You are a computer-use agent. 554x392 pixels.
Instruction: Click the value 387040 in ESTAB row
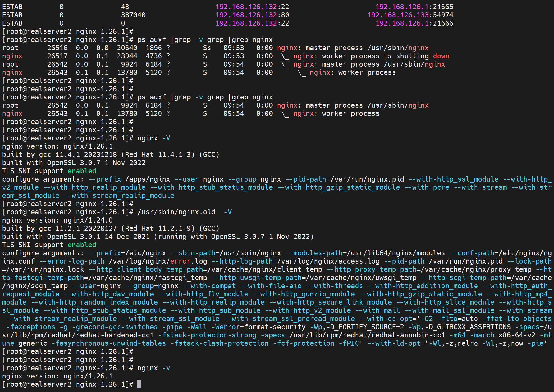coord(133,15)
